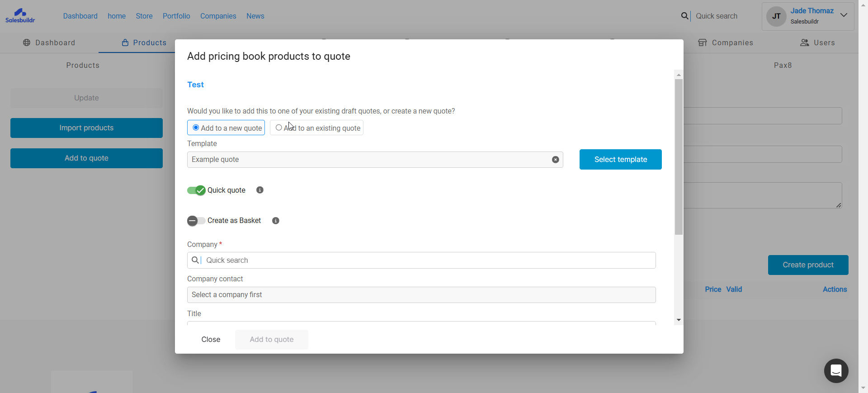Click the sidebar Add to quote button
Screen dimensions: 868x393
point(86,158)
